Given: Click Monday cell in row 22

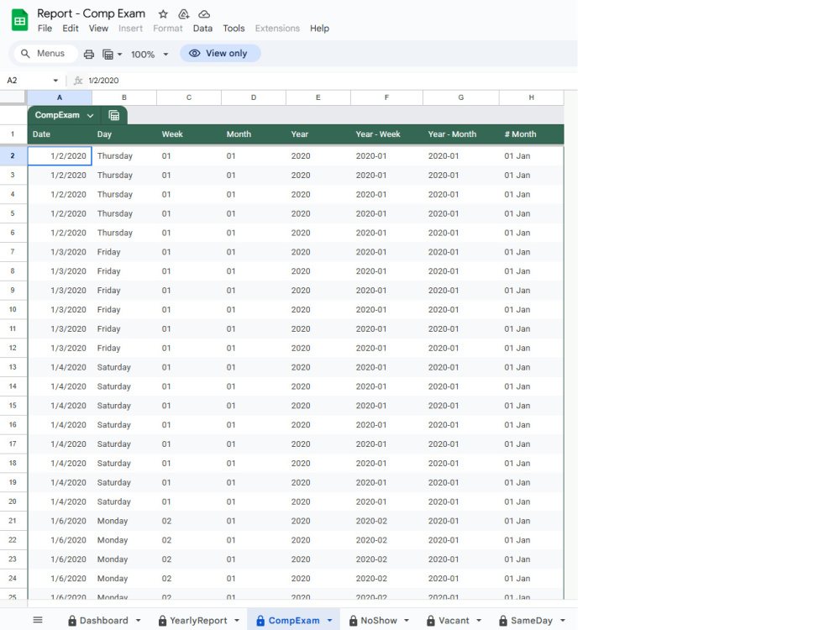Looking at the screenshot, I should point(124,540).
